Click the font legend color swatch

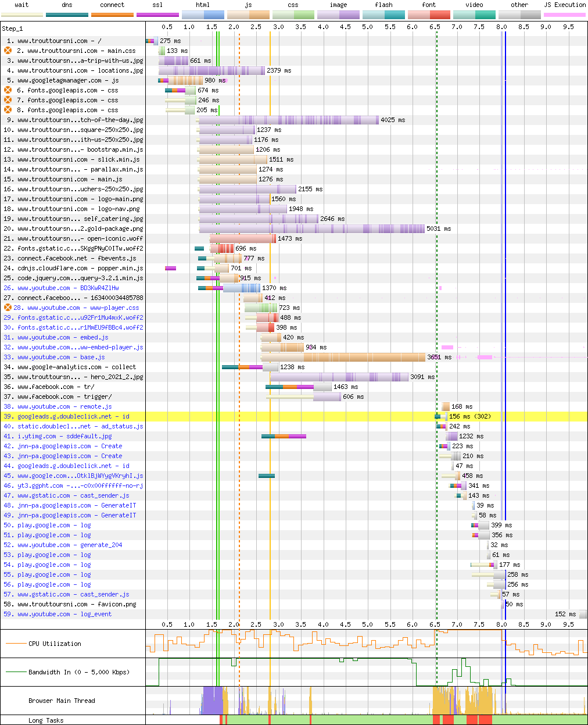point(429,15)
